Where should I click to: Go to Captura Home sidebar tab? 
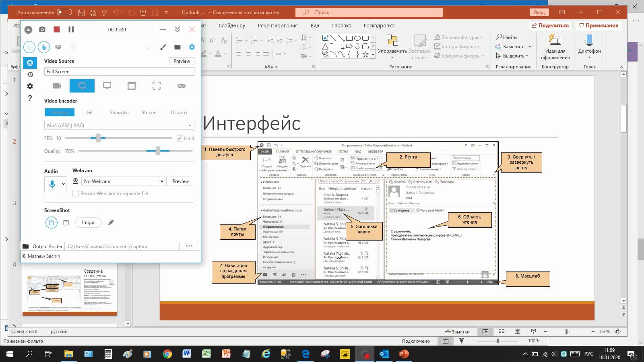[30, 63]
